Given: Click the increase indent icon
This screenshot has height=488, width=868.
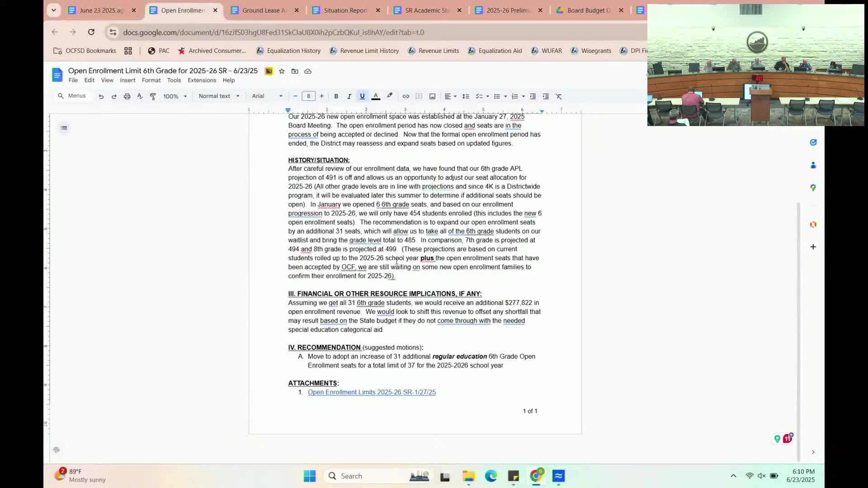Looking at the screenshot, I should (546, 96).
